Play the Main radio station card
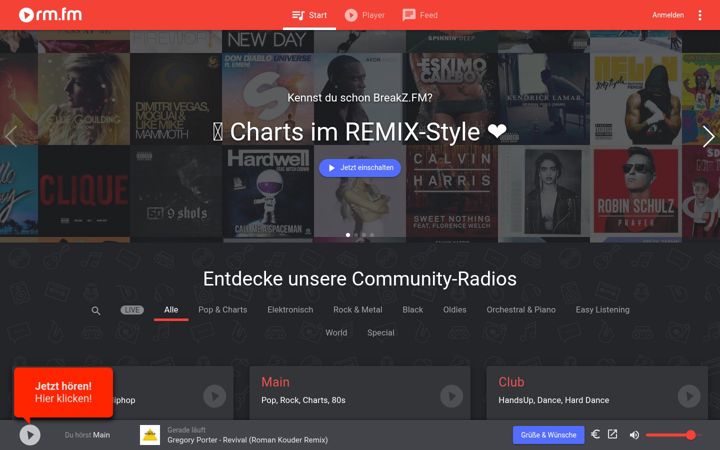The image size is (720, 450). (452, 396)
